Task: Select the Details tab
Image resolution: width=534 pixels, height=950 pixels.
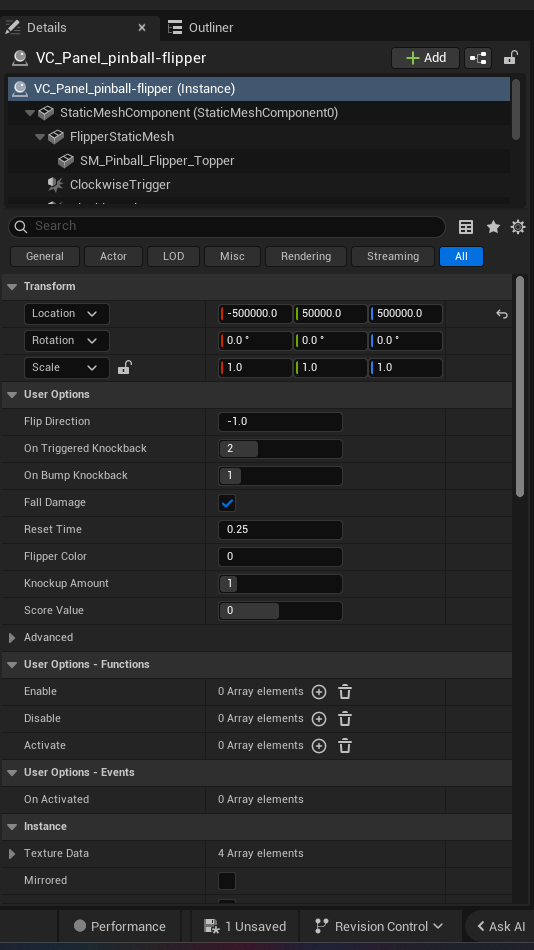Action: coord(80,27)
